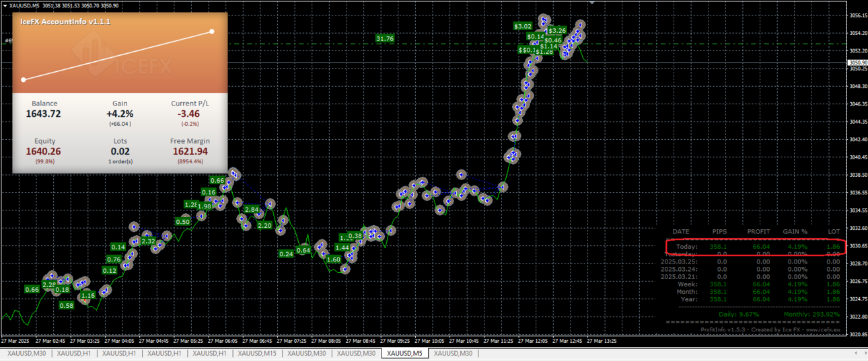
Task: Open the XAUUSD,M5 chart title dropdown triangle
Action: (4, 5)
